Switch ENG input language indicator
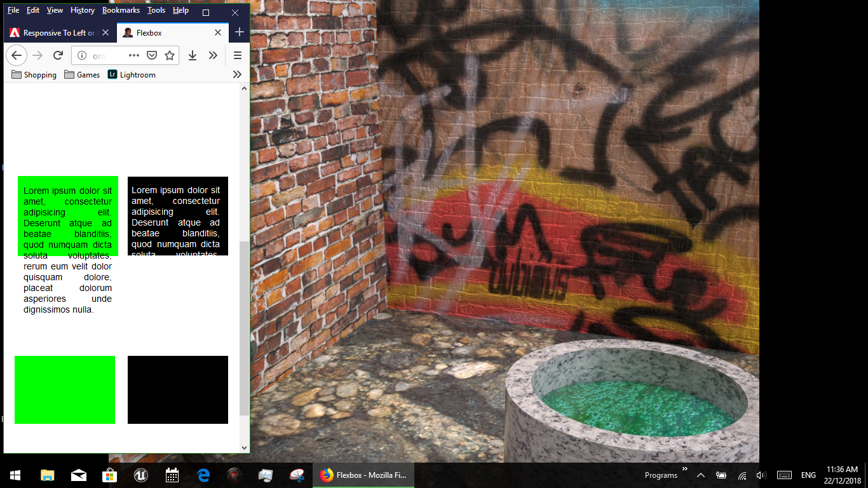 808,475
